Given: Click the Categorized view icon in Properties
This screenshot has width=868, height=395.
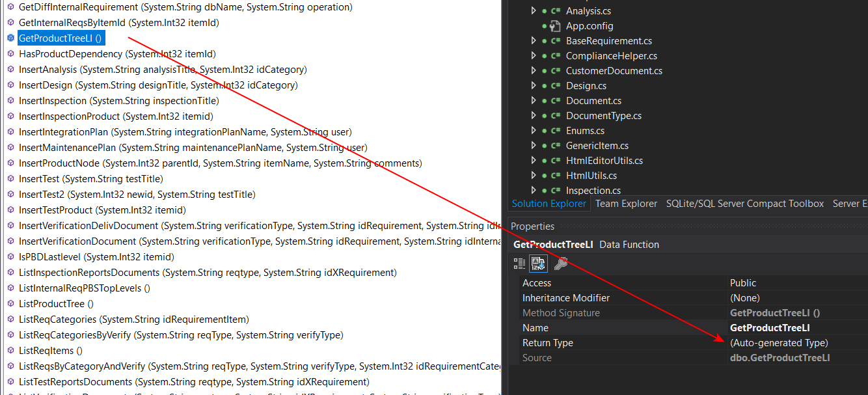Looking at the screenshot, I should 519,263.
